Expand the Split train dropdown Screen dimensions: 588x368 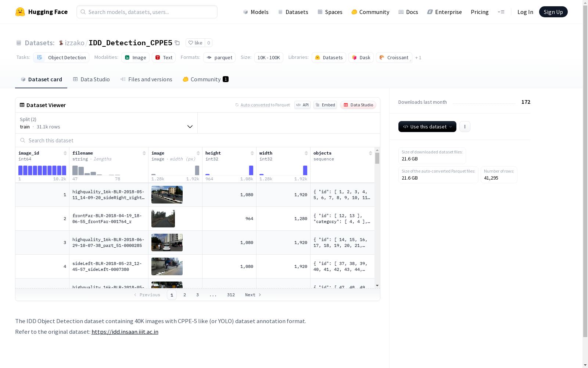(x=107, y=123)
